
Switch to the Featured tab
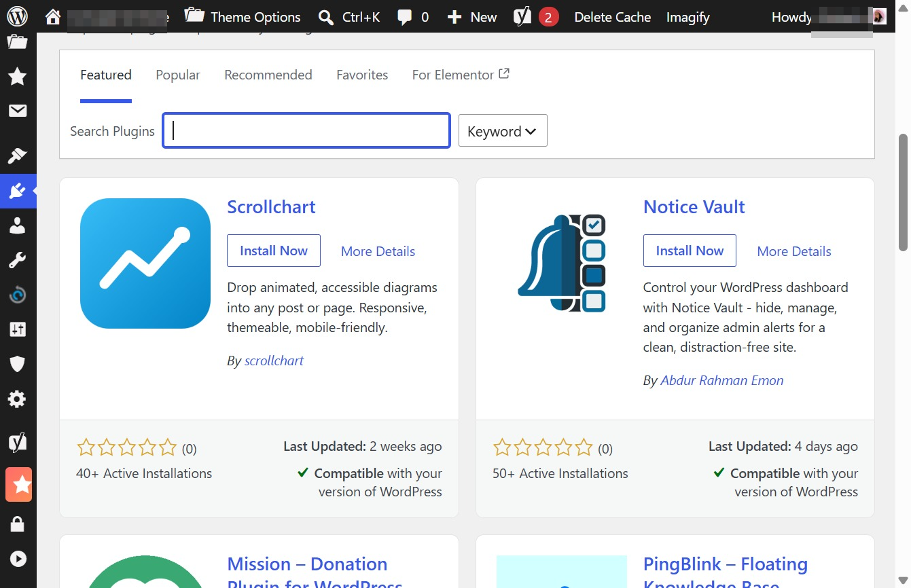click(x=106, y=75)
